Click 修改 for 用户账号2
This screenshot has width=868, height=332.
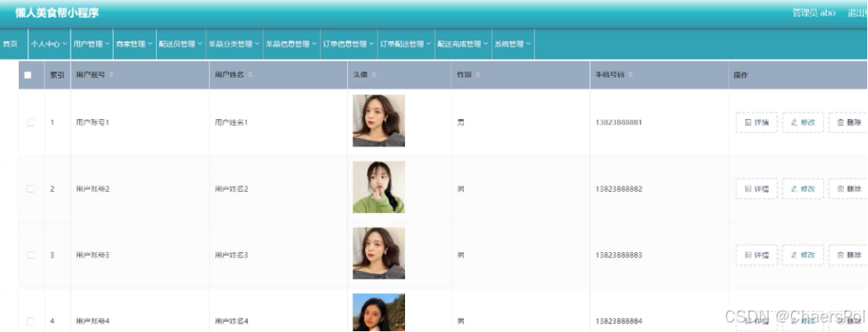803,189
